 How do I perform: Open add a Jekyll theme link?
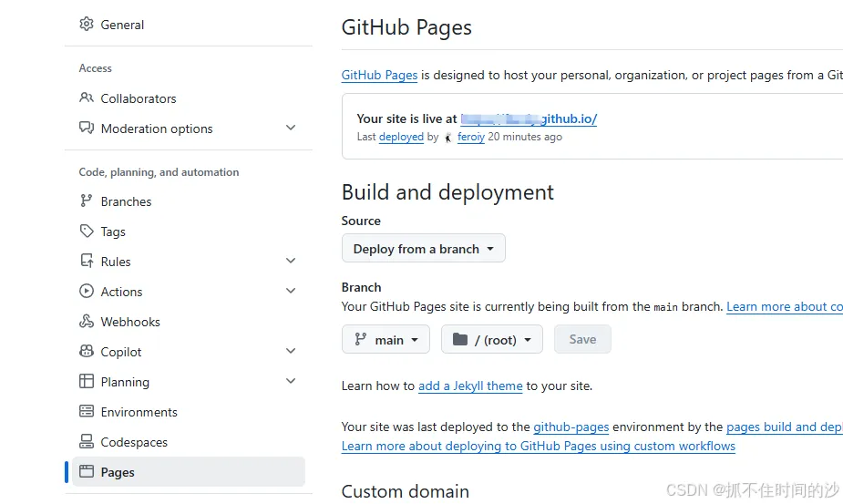[470, 386]
